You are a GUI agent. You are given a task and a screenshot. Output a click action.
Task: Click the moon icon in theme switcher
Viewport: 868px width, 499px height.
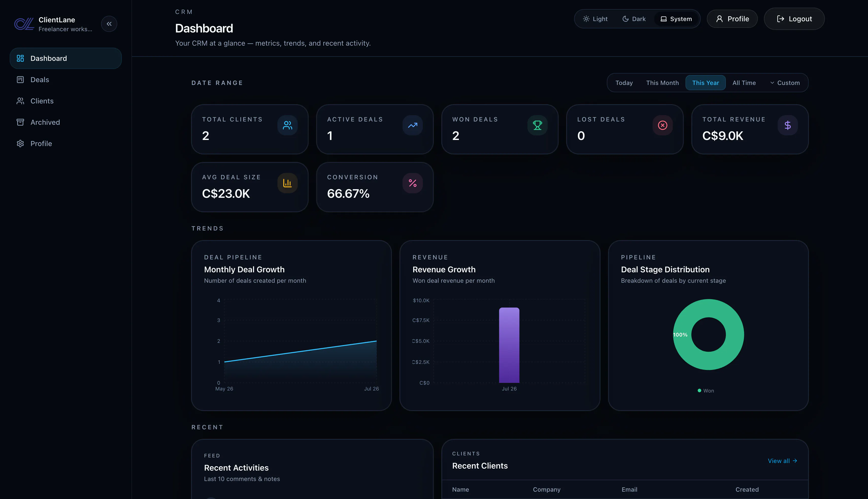pos(626,19)
